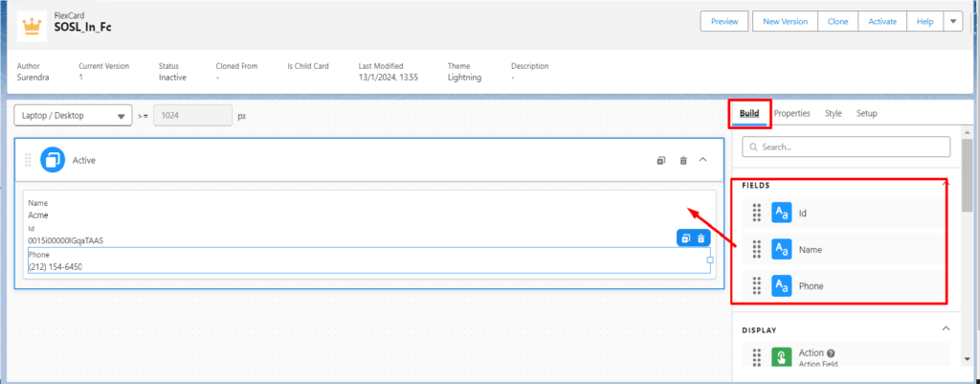Click the build panel vertical scrollbar
980x384 pixels.
(967, 175)
